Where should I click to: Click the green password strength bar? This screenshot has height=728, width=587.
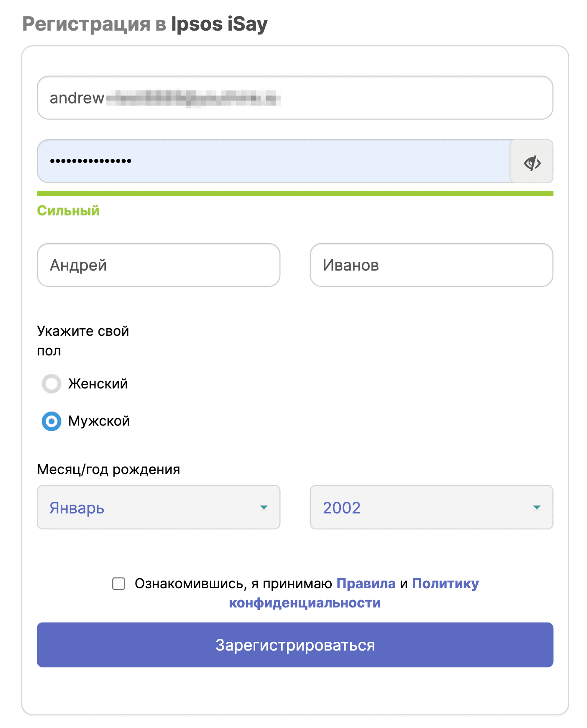pyautogui.click(x=295, y=193)
